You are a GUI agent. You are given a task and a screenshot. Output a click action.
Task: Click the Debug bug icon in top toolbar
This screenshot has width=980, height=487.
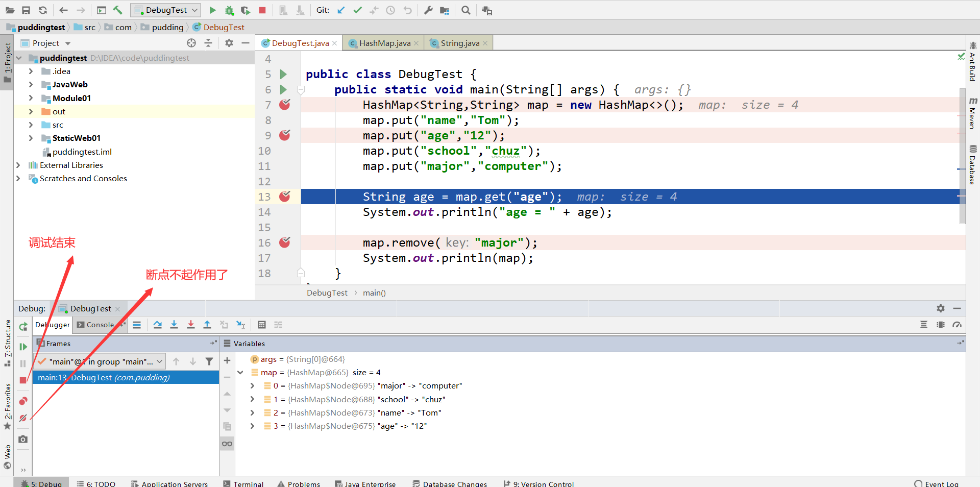tap(229, 10)
